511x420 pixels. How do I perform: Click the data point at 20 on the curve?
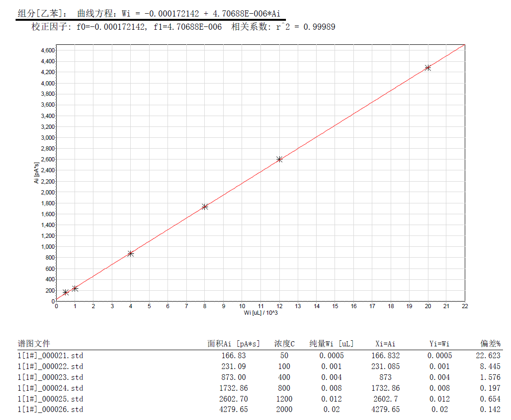(x=428, y=68)
